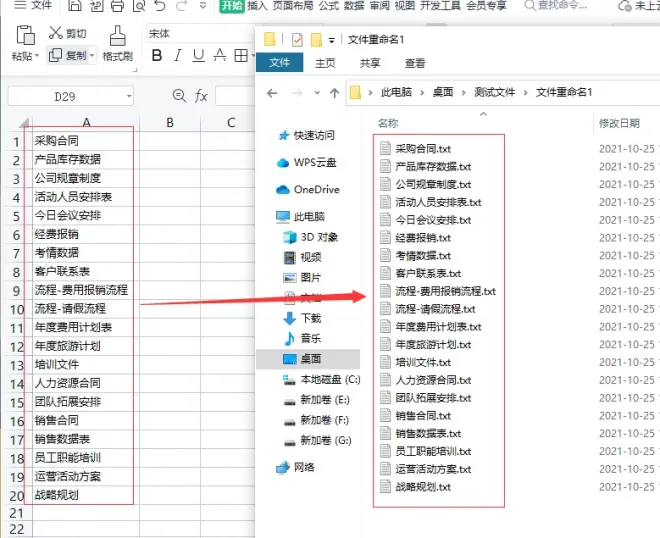Open WPS云盘 in the navigation pane

[x=314, y=162]
